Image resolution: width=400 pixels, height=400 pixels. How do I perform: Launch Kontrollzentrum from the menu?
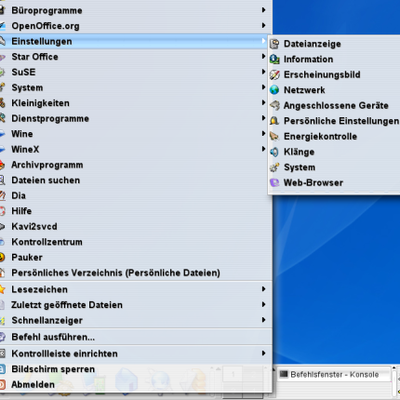(x=135, y=242)
